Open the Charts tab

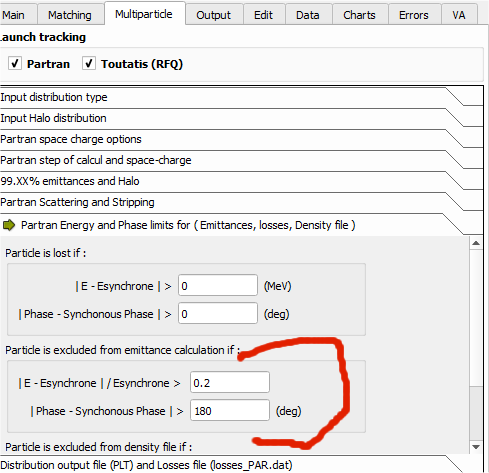(x=359, y=15)
